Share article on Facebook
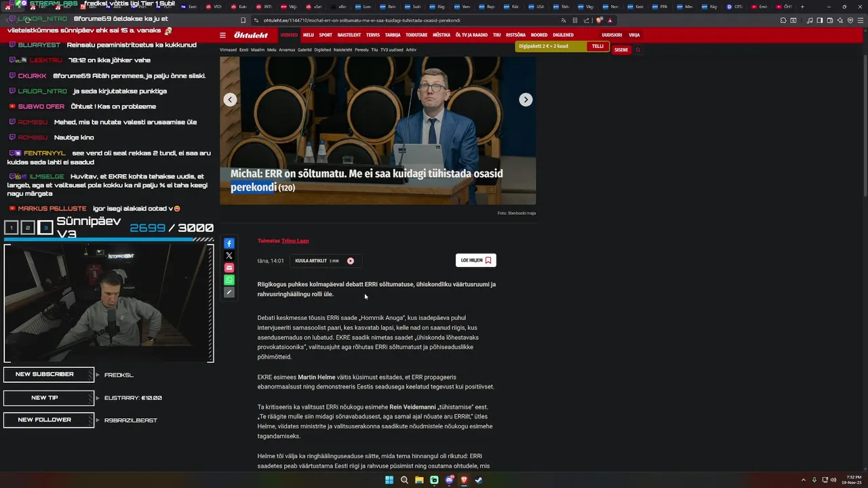 (x=229, y=243)
